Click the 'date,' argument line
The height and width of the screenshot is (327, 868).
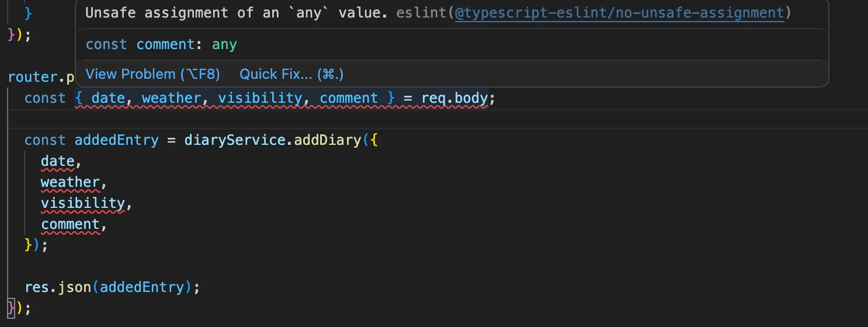pos(61,161)
